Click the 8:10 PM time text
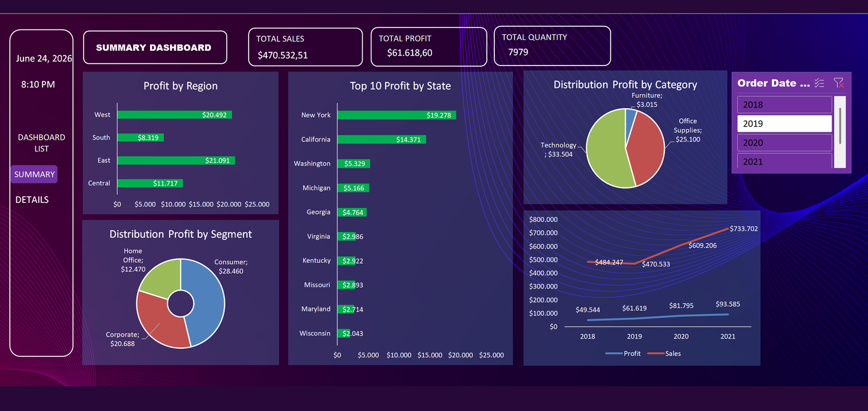The height and width of the screenshot is (411, 868). point(38,85)
